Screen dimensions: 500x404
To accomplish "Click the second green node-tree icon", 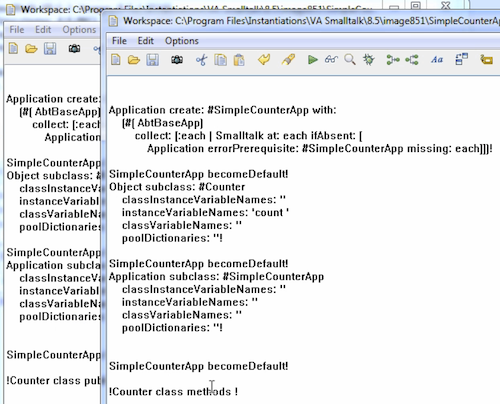I will (412, 60).
